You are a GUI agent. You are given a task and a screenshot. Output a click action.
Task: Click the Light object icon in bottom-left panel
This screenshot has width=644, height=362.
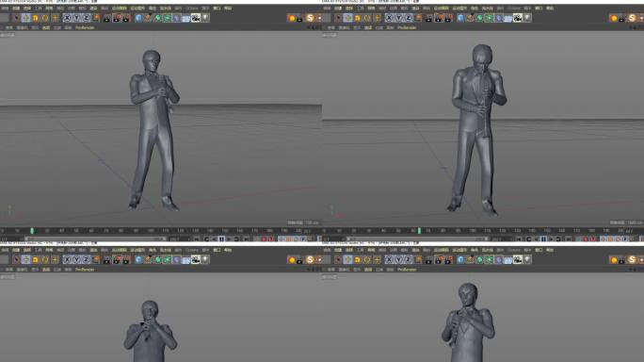click(x=205, y=260)
